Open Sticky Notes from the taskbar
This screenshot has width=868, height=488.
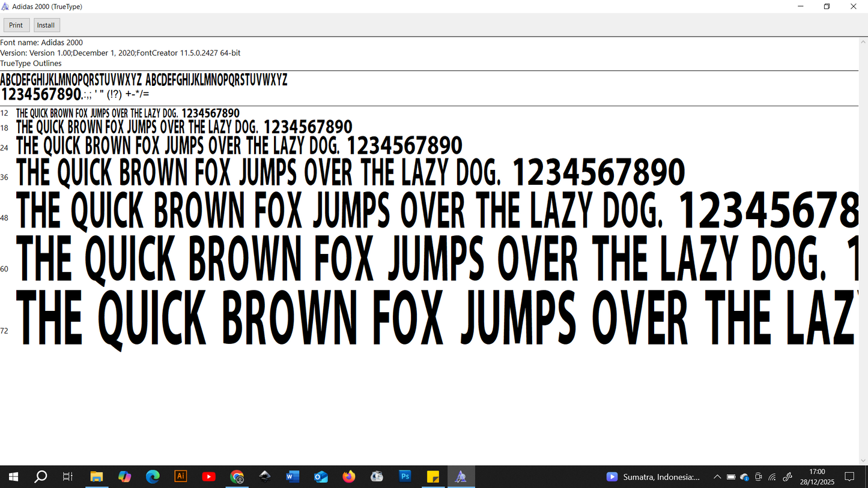click(x=432, y=477)
